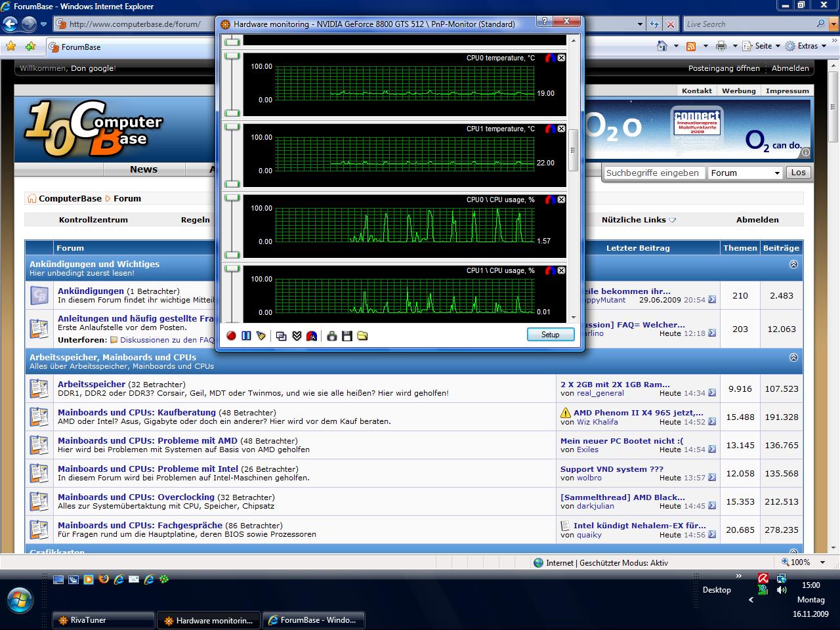
Task: Click the Live Search magnifier icon
Action: click(x=821, y=24)
